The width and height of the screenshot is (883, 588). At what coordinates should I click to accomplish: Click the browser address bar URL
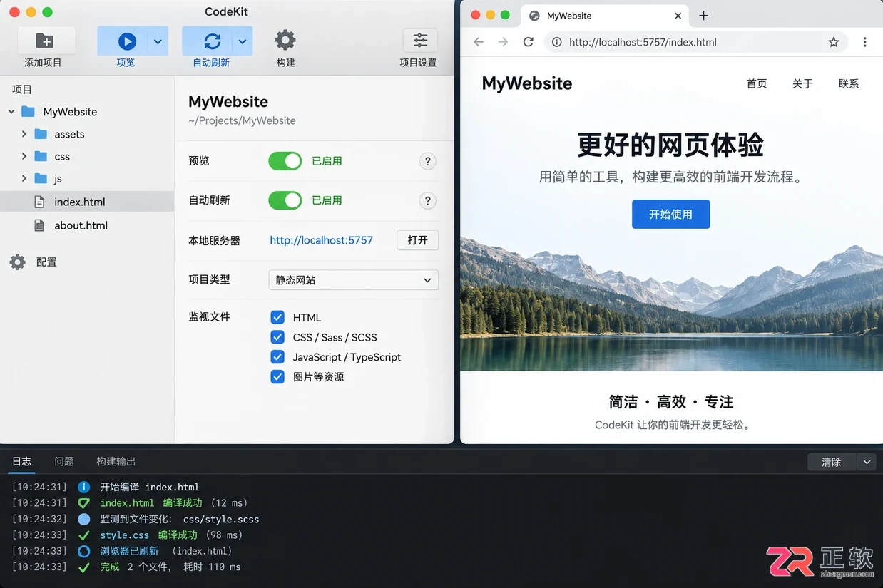click(x=643, y=42)
